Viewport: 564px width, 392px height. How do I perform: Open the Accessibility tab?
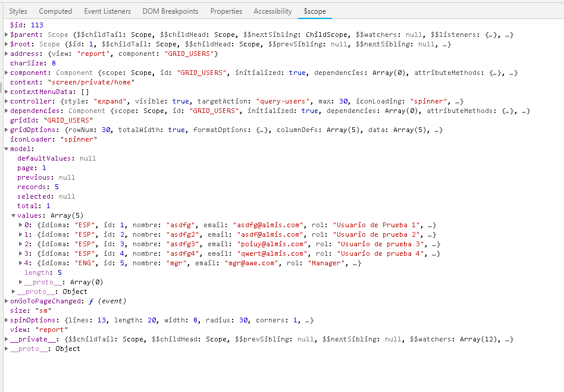coord(272,11)
